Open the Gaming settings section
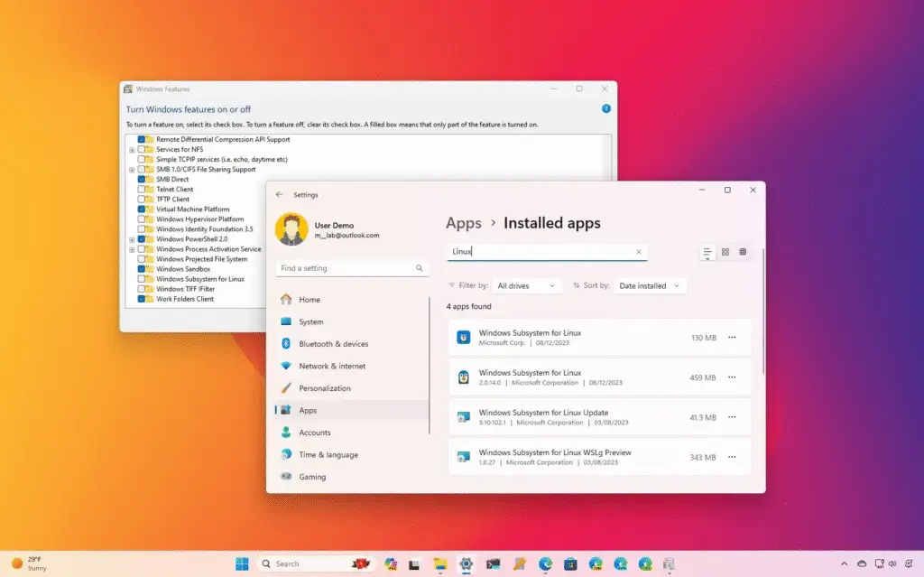The height and width of the screenshot is (577, 924). (311, 477)
